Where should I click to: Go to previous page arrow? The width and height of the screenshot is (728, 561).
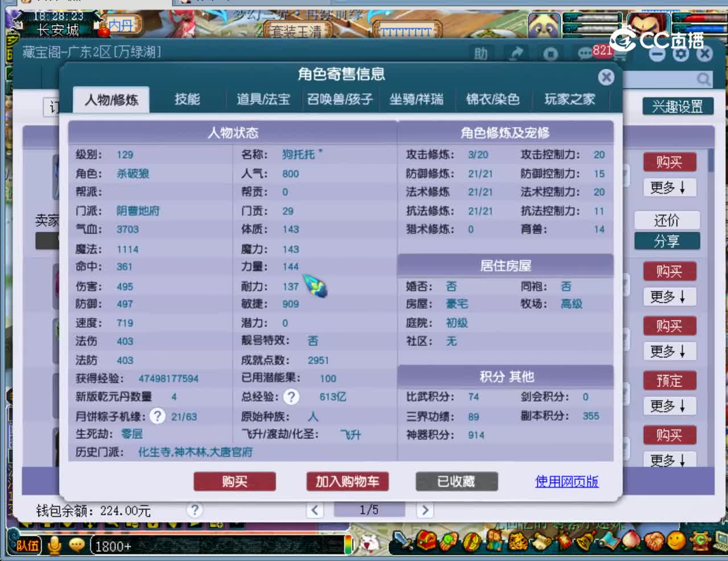(315, 510)
